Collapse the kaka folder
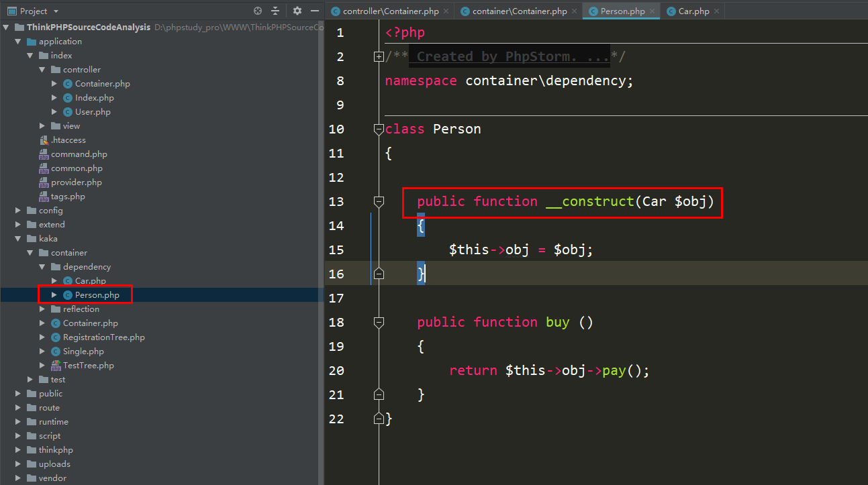 pos(18,239)
